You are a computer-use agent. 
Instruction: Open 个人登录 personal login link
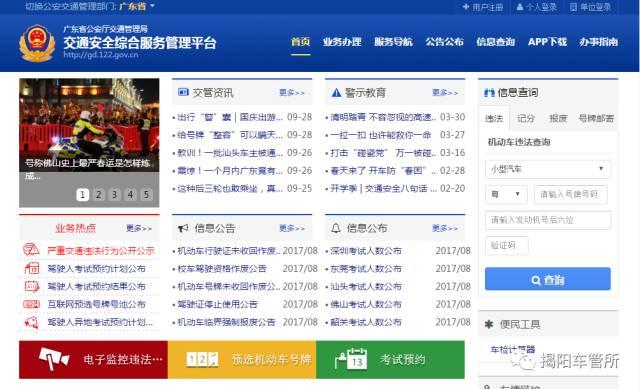coord(537,7)
